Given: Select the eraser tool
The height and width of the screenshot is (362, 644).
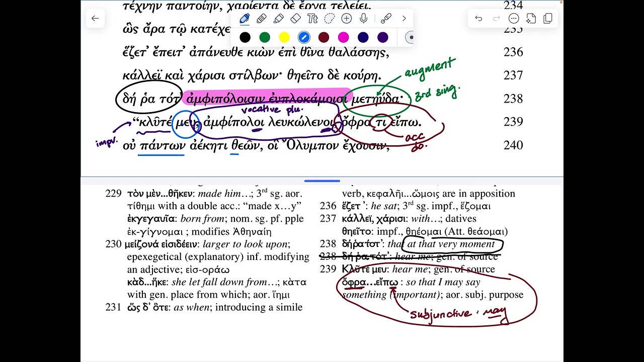Looking at the screenshot, I should click(x=296, y=19).
